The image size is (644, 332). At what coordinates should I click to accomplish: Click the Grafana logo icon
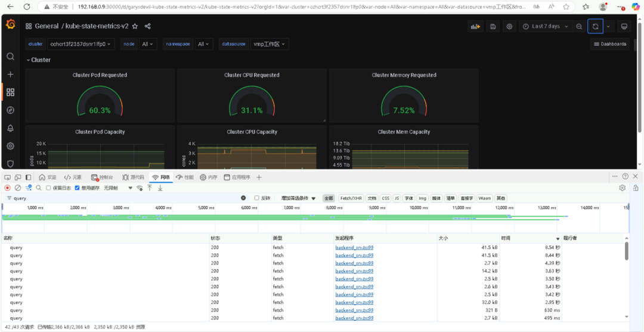pyautogui.click(x=11, y=25)
